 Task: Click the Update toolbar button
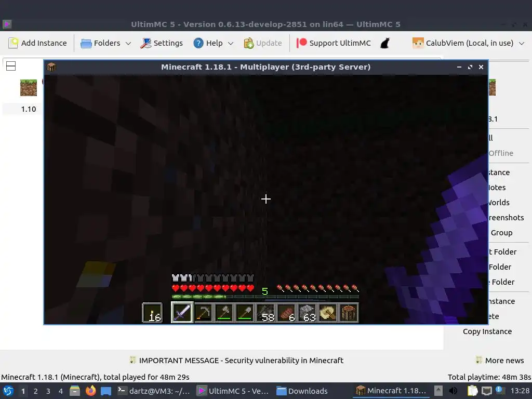[263, 43]
